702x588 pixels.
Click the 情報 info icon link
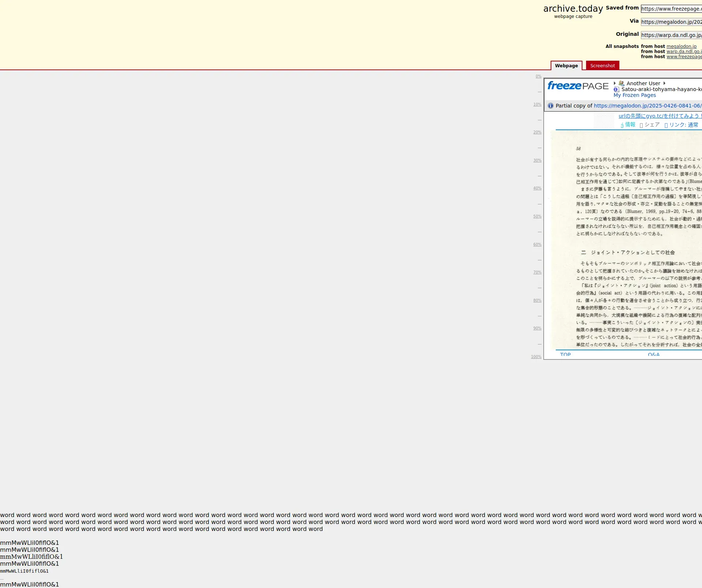point(622,125)
